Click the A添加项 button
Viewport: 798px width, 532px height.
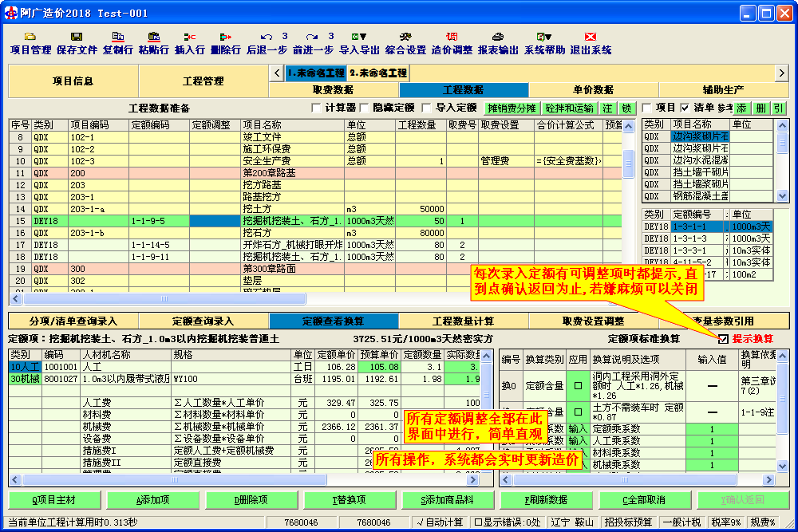(152, 500)
